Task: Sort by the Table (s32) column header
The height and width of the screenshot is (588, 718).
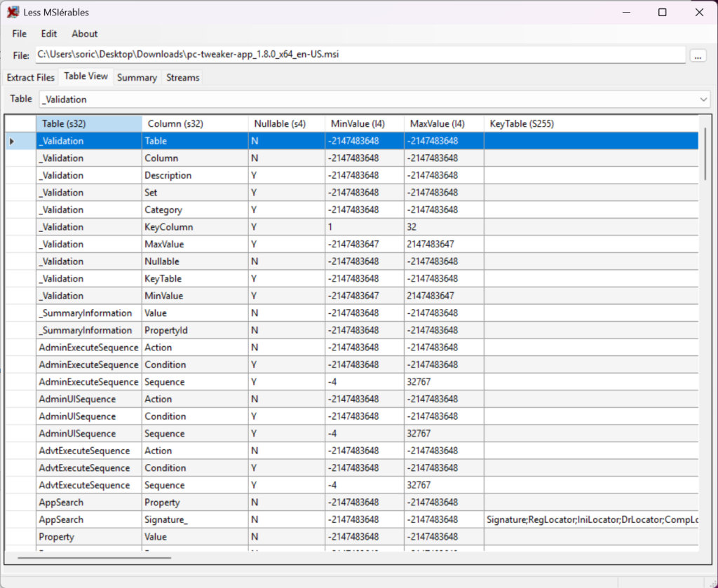Action: pos(89,123)
